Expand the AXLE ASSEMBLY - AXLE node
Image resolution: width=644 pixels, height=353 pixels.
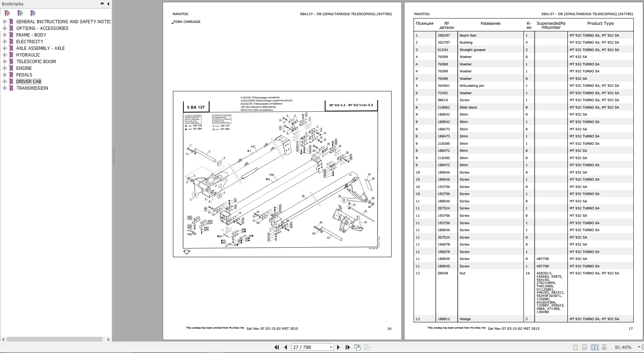point(4,48)
